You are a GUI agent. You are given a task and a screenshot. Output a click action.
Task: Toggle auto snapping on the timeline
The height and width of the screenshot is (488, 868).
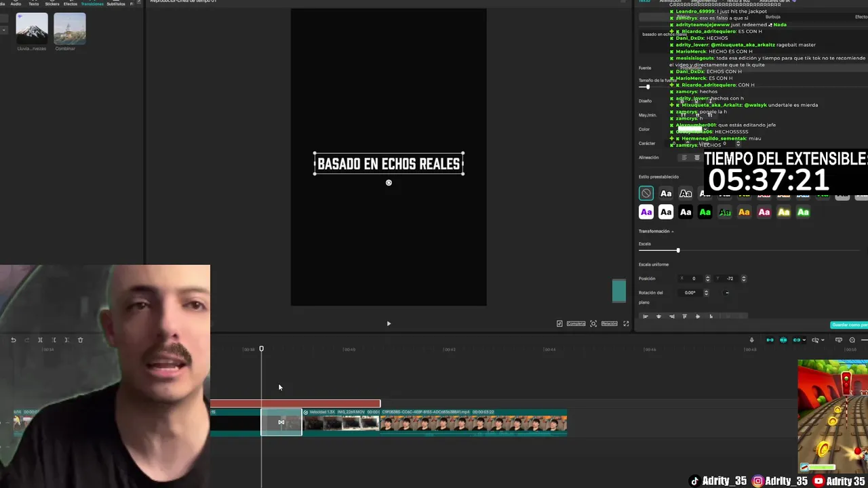click(783, 340)
